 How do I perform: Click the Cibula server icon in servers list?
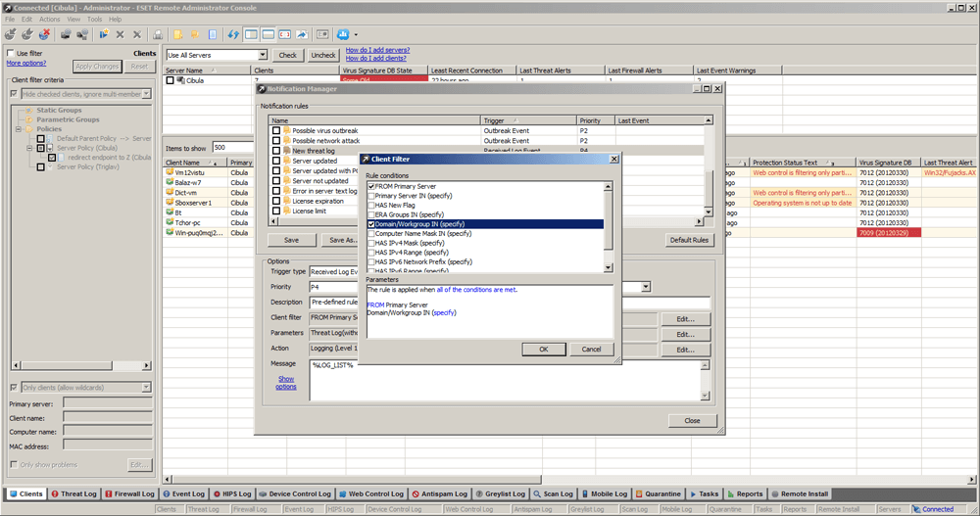[x=180, y=80]
